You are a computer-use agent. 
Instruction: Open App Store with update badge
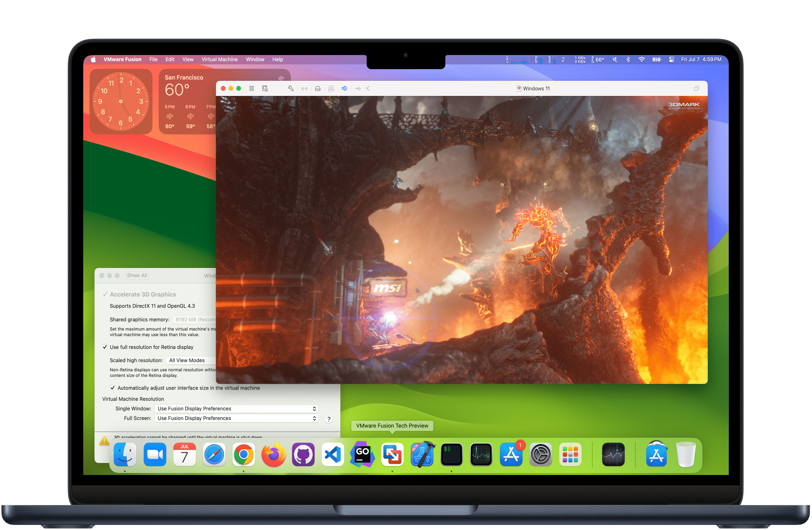tap(511, 455)
